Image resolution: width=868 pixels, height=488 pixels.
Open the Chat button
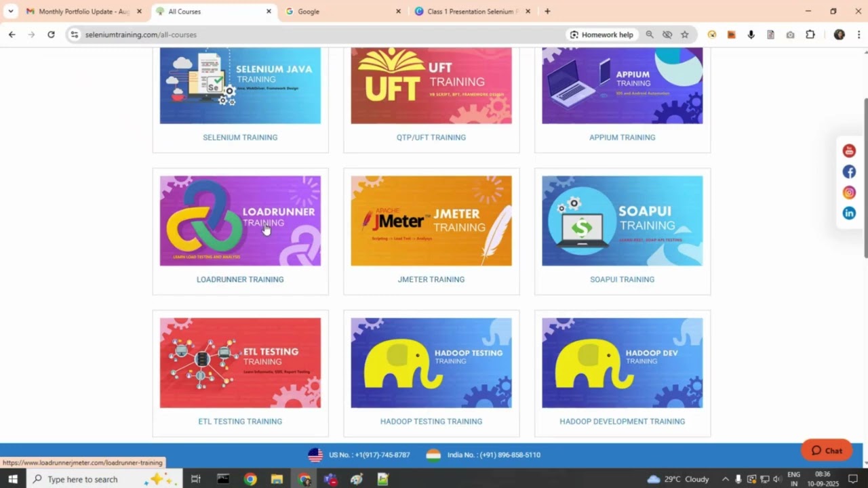(x=827, y=451)
